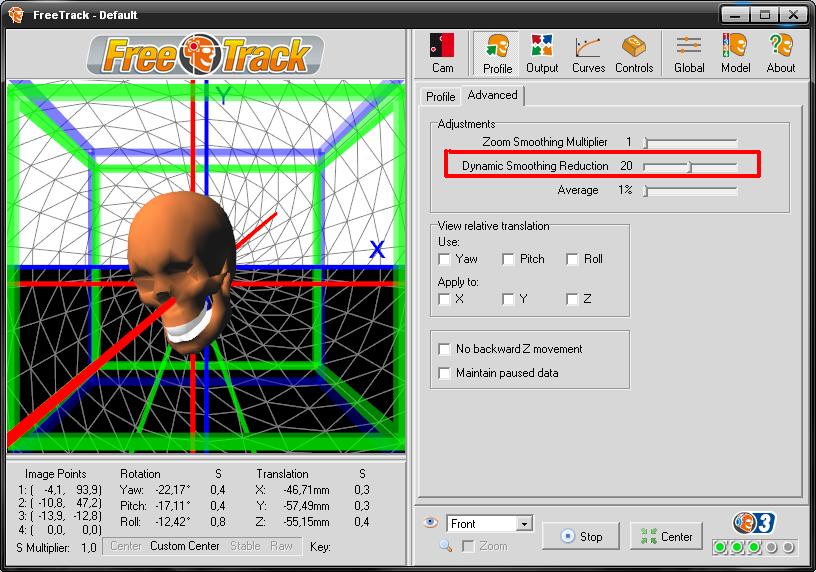Viewport: 816px width, 572px height.
Task: Click the 3D head preview model
Action: click(182, 271)
